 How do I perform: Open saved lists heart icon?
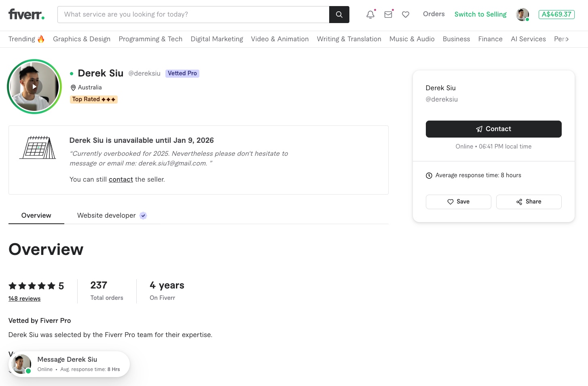[406, 15]
